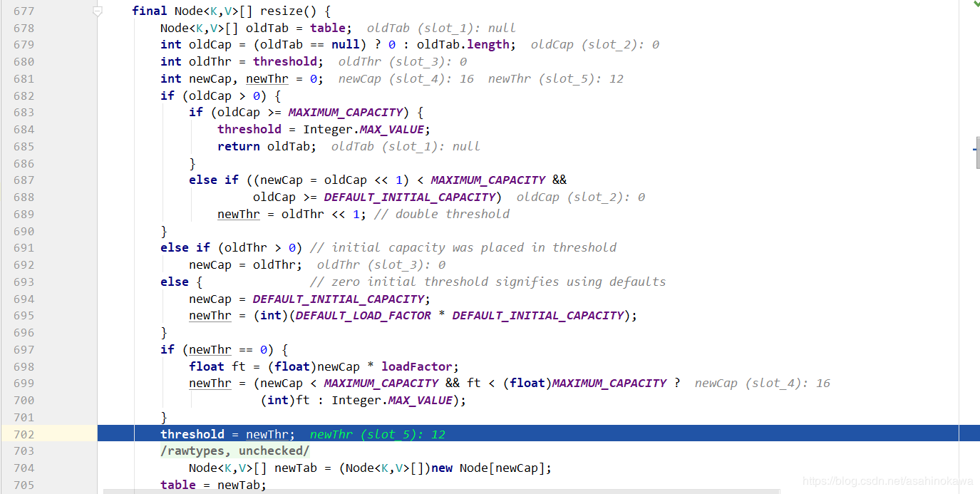Screen dimensions: 980x494
Task: Click the comment "// initial capacity was placed in threshold"
Action: (x=463, y=247)
